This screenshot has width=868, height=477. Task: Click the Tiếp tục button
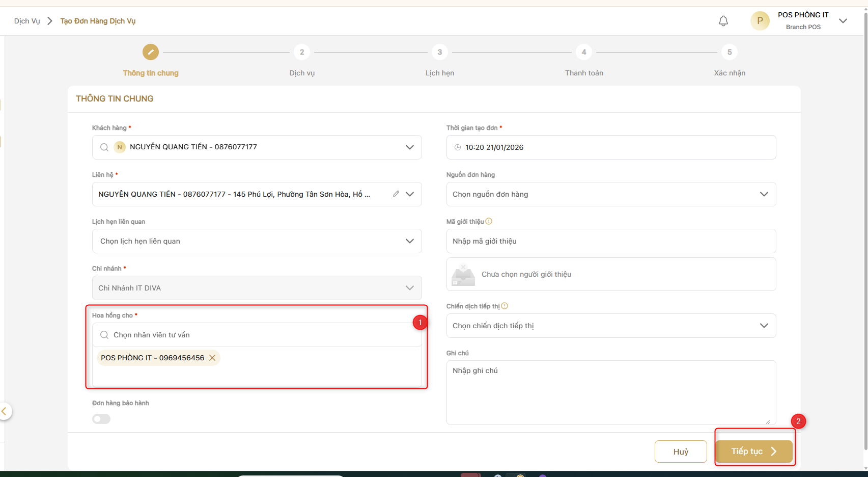pos(754,452)
